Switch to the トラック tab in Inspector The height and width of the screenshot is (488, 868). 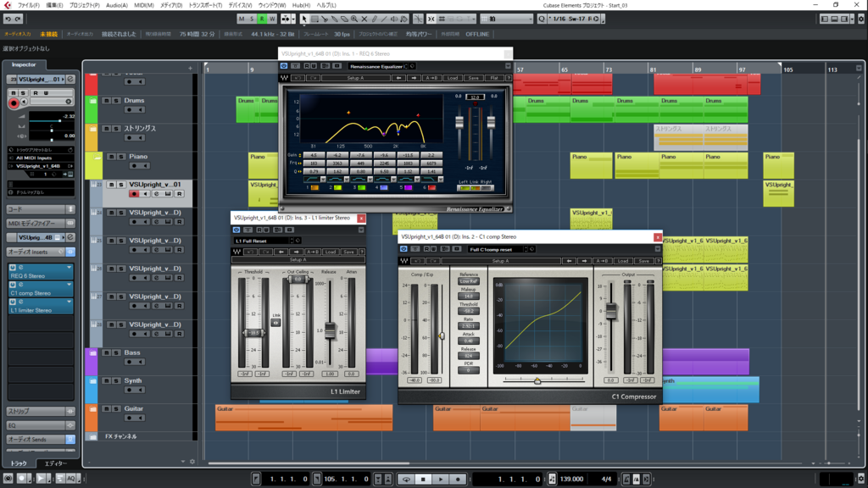tap(19, 463)
